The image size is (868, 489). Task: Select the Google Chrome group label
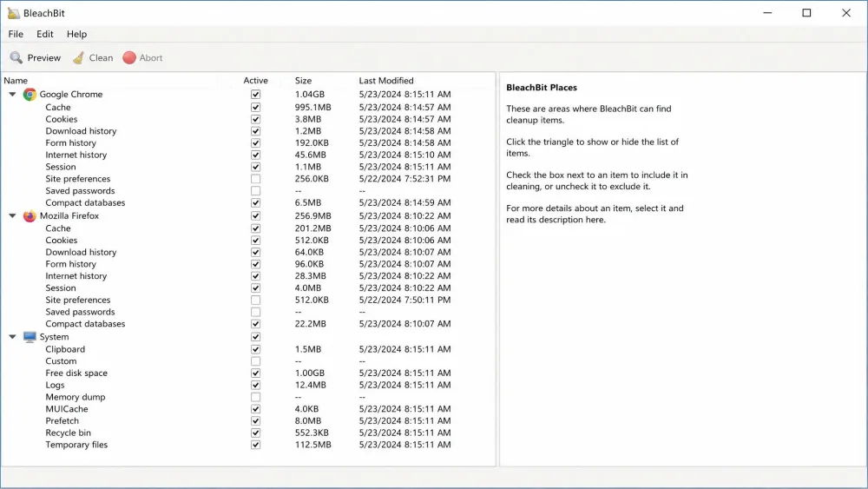coord(71,94)
